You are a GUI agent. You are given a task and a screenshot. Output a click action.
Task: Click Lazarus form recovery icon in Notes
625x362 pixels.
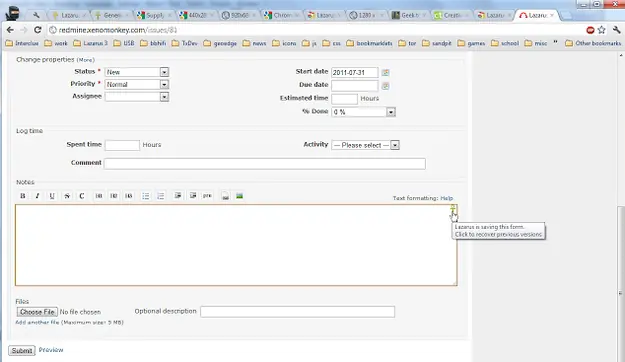click(453, 209)
